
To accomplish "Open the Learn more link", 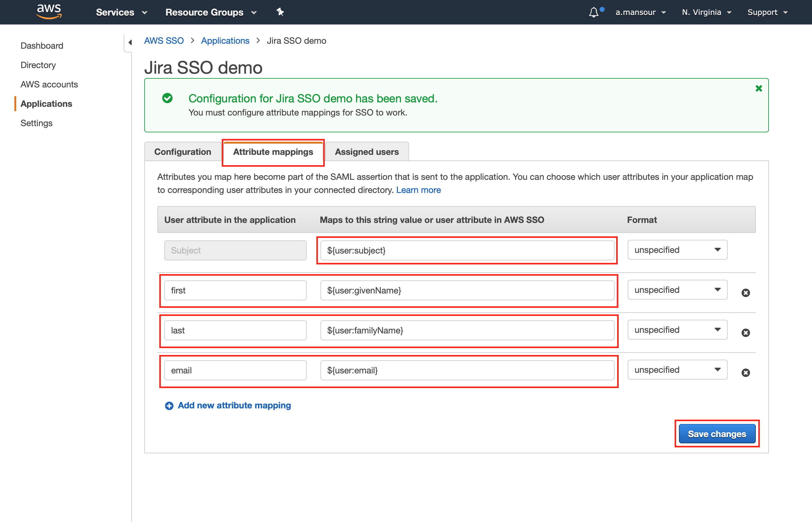I will point(418,190).
